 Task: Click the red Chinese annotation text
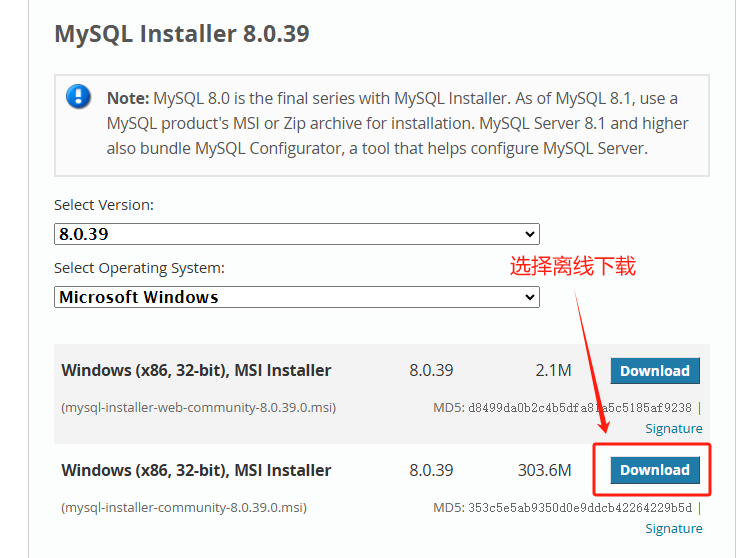573,266
